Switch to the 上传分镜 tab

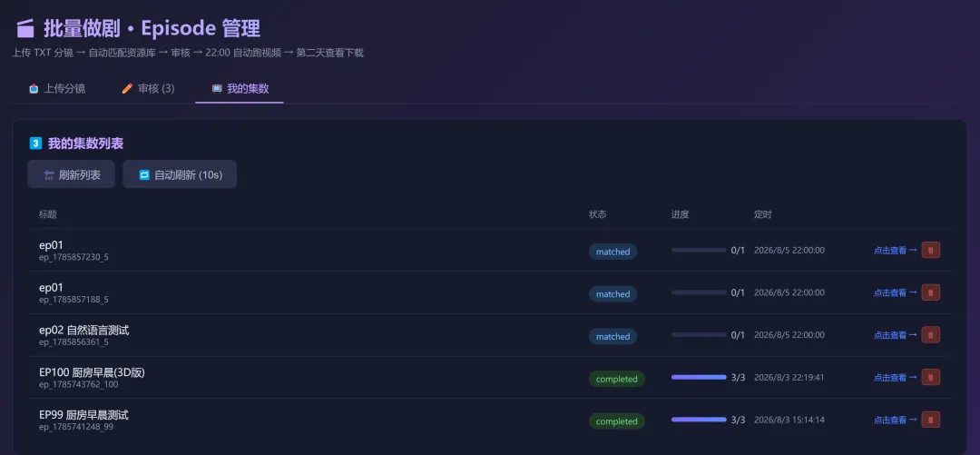[57, 88]
